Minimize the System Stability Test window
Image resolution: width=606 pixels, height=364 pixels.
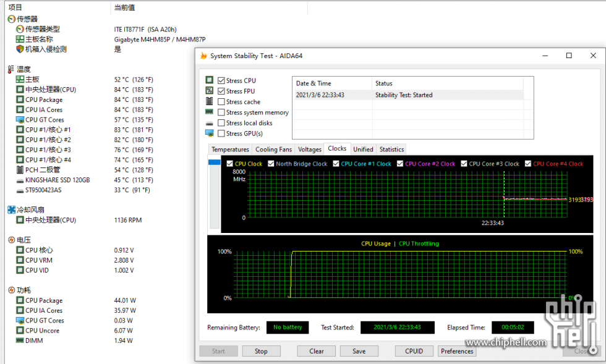click(x=545, y=56)
